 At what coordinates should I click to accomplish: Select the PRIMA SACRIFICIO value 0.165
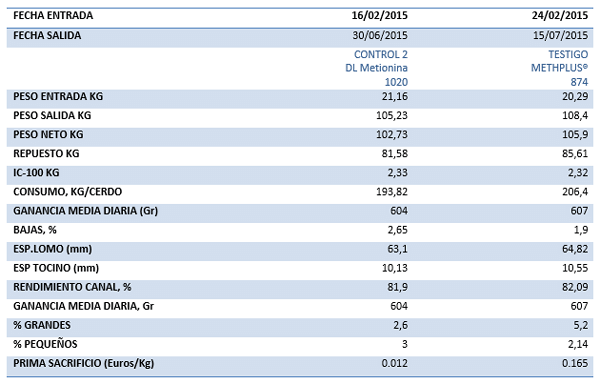(x=575, y=363)
